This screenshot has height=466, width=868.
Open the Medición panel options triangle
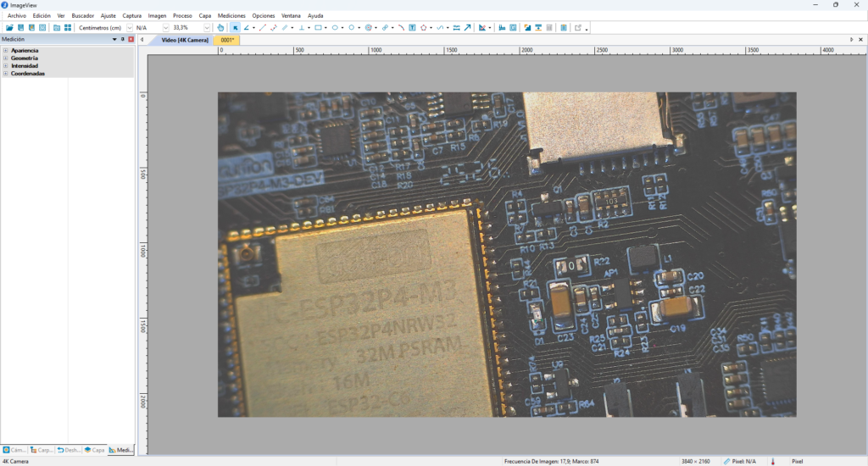[x=114, y=39]
